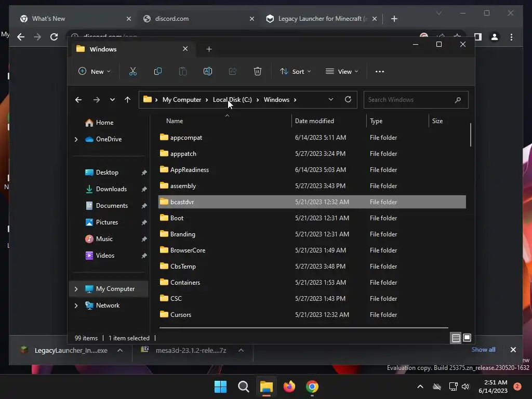Viewport: 532px width, 399px height.
Task: Click the Paste clipboard icon in Explorer toolbar
Action: pyautogui.click(x=182, y=71)
